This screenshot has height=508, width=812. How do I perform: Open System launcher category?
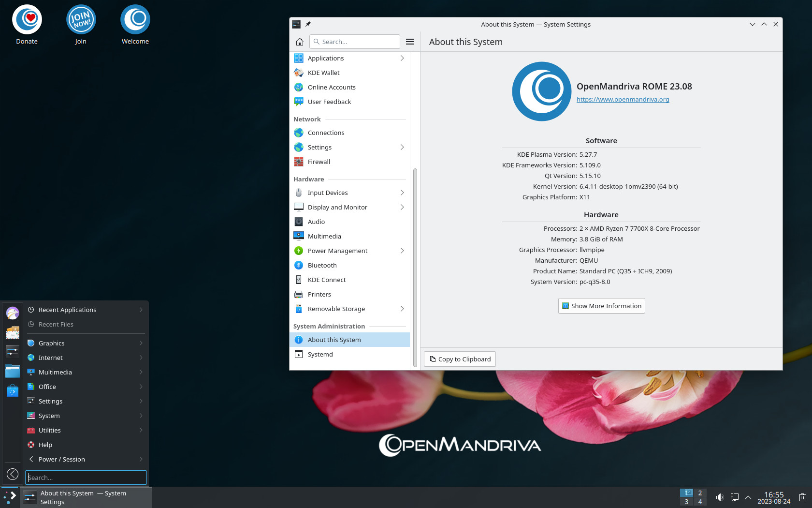pyautogui.click(x=86, y=416)
